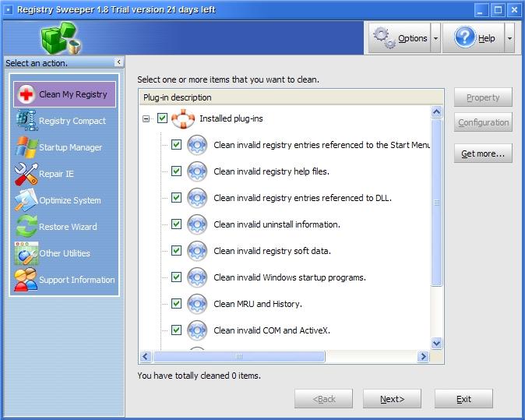Screen dimensions: 525x420
Task: Open Registry Compact via its icon
Action: click(x=26, y=120)
